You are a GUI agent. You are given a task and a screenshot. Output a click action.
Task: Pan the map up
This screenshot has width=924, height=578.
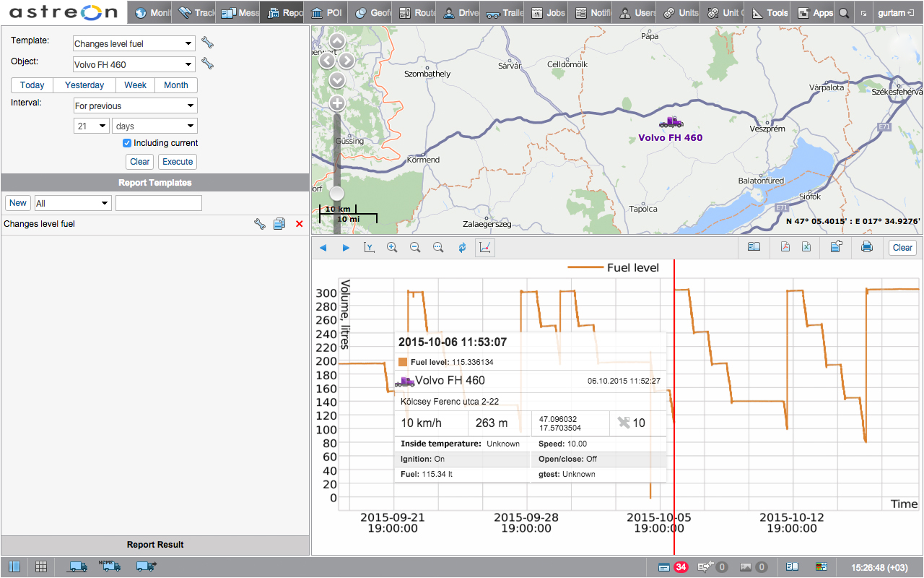point(337,41)
